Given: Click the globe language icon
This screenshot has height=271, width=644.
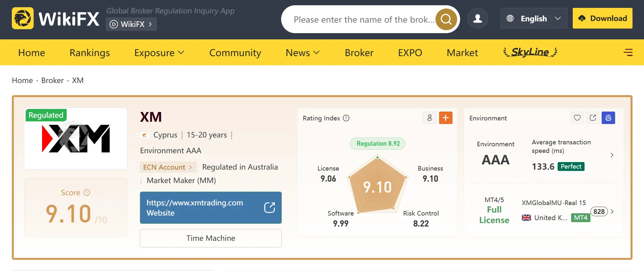Looking at the screenshot, I should click(x=510, y=18).
